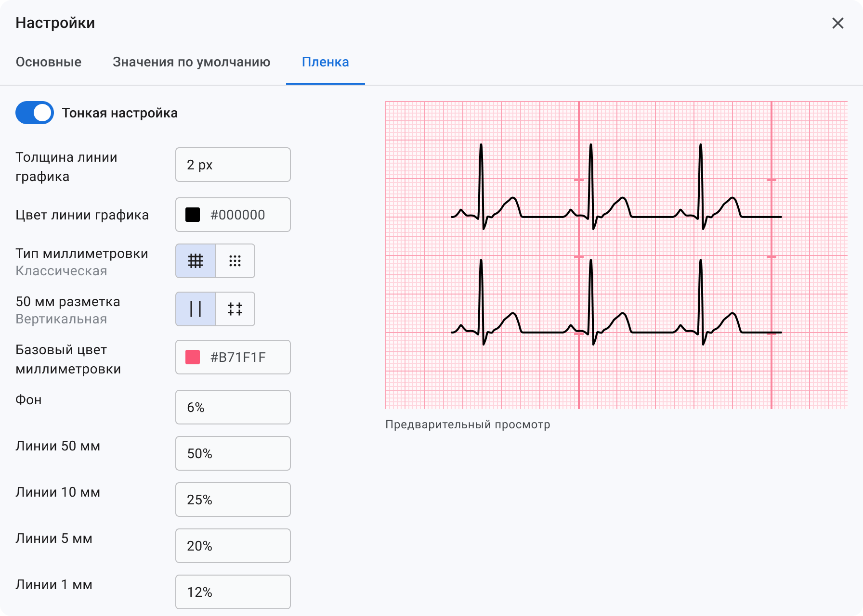Click the Фон field showing 6%
863x616 pixels.
233,407
